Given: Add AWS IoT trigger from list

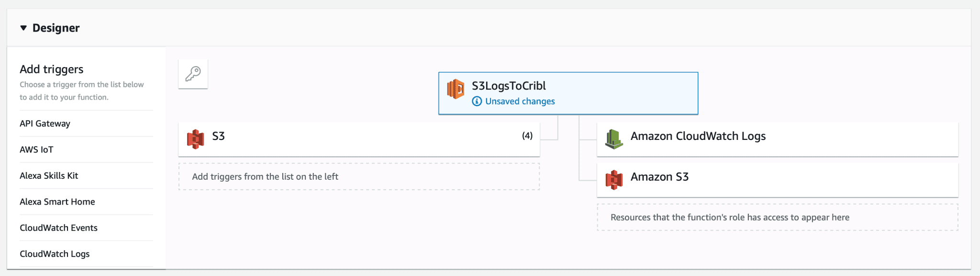Looking at the screenshot, I should point(36,149).
